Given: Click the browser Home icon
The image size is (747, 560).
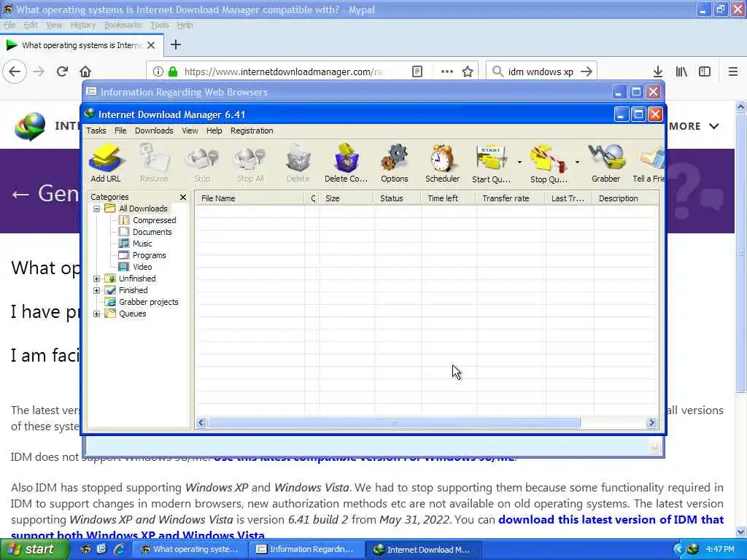Looking at the screenshot, I should [85, 71].
